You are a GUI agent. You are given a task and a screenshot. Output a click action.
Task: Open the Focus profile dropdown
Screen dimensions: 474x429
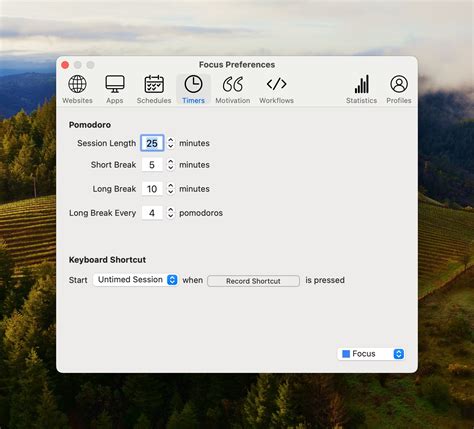371,354
